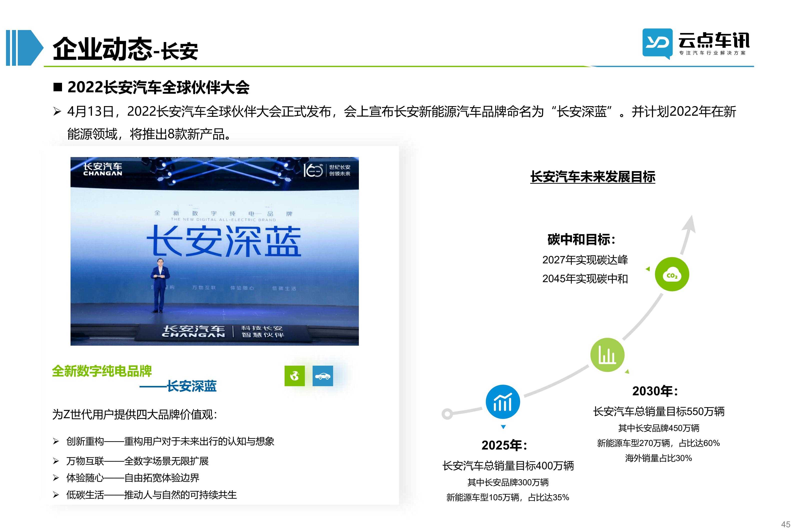Viewport: 798px width, 532px height.
Task: Click heading 2022长安汽车全球伙伴大会
Action: pos(158,88)
